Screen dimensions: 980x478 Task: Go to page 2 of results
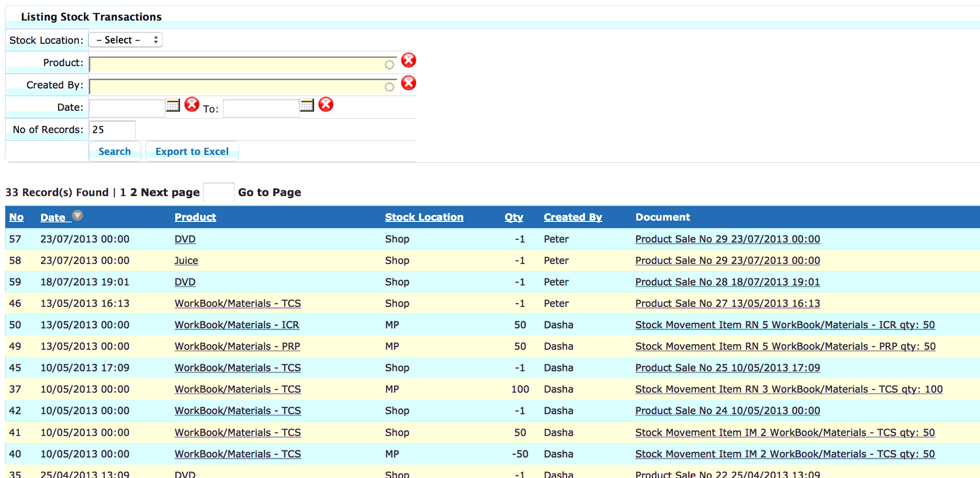click(x=134, y=192)
